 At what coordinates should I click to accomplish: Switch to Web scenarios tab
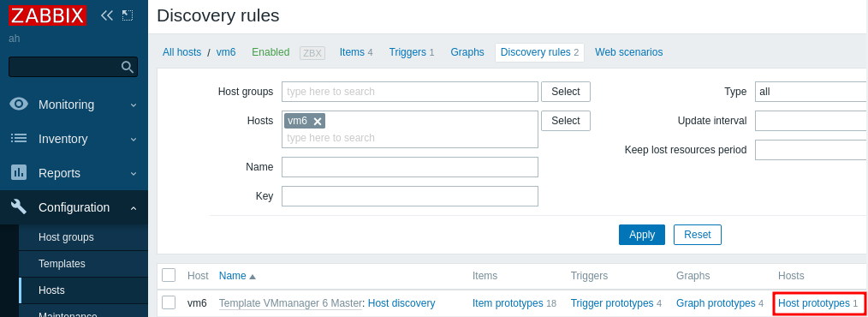pos(629,52)
